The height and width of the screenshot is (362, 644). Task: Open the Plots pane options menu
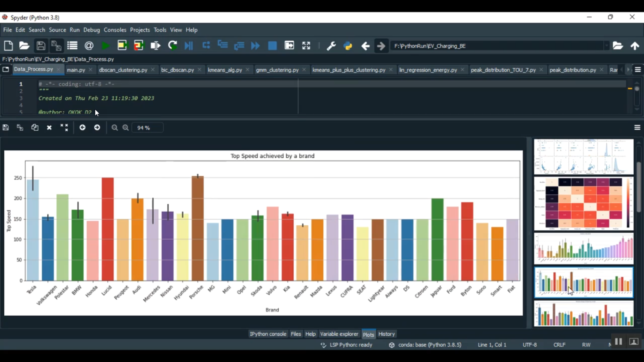(637, 127)
